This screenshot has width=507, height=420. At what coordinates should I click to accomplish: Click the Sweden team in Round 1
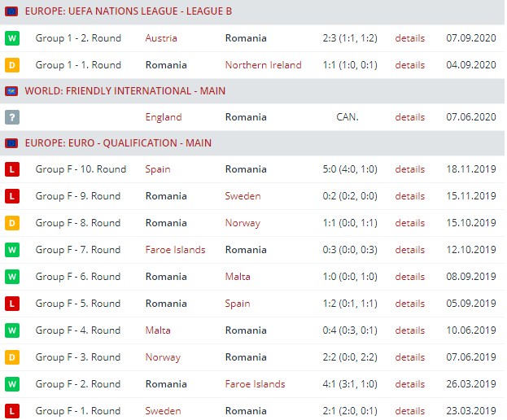[163, 411]
